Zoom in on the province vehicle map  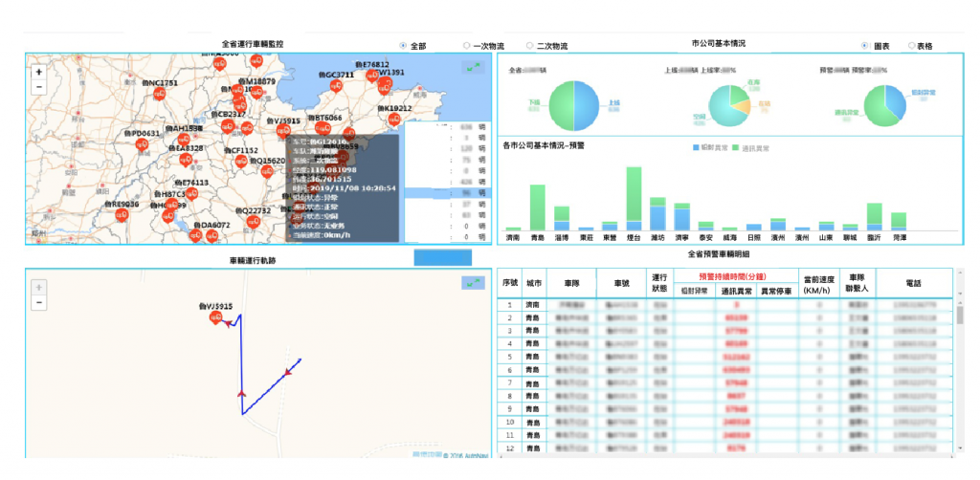(39, 72)
